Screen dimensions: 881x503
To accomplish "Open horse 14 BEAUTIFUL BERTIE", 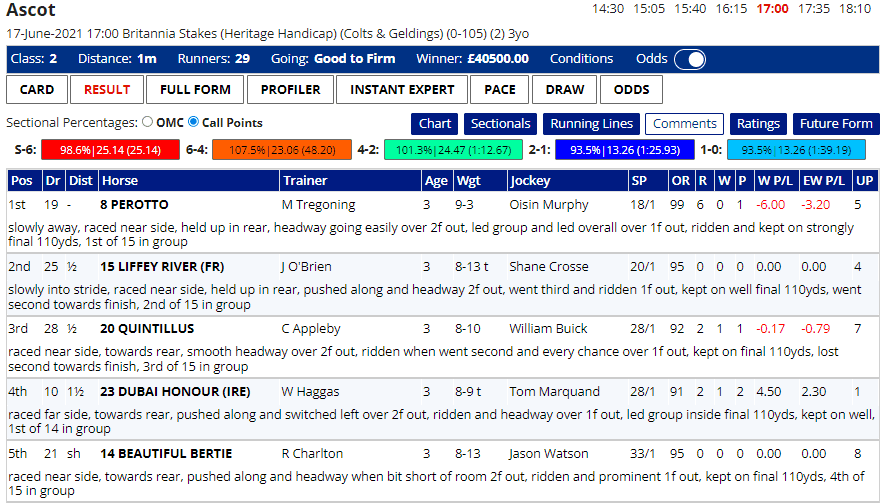I will point(166,454).
